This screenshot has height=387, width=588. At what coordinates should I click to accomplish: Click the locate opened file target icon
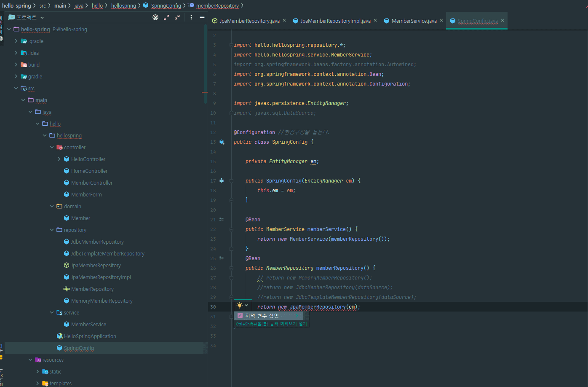pos(155,17)
